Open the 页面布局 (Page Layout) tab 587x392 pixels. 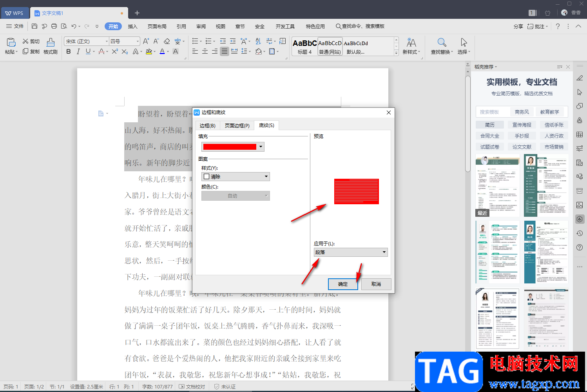coord(157,26)
